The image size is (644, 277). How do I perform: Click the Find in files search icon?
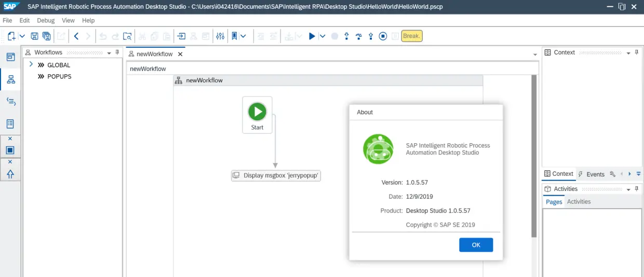click(x=127, y=36)
